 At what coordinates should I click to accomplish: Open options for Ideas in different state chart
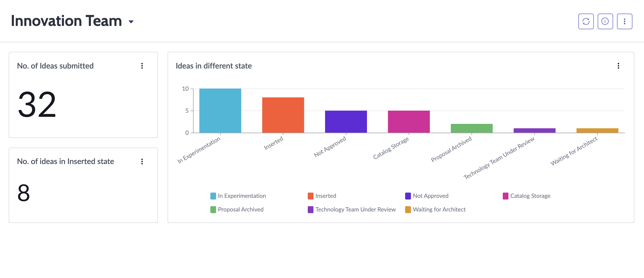[618, 66]
